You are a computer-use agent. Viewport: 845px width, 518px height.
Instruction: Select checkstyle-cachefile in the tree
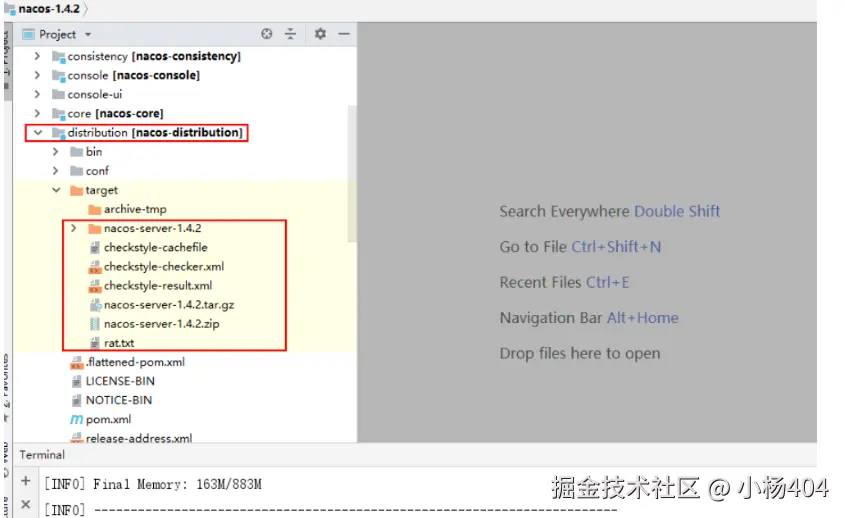click(x=156, y=247)
